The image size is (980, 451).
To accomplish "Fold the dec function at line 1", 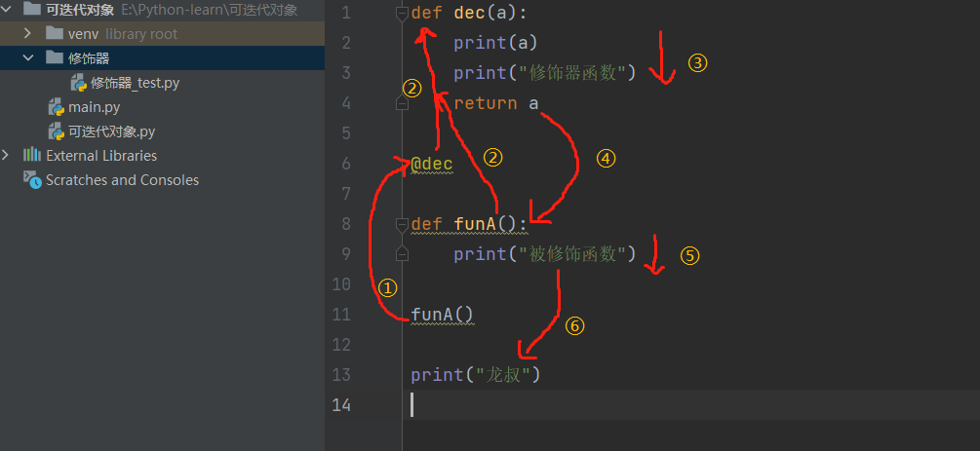I will coord(402,13).
